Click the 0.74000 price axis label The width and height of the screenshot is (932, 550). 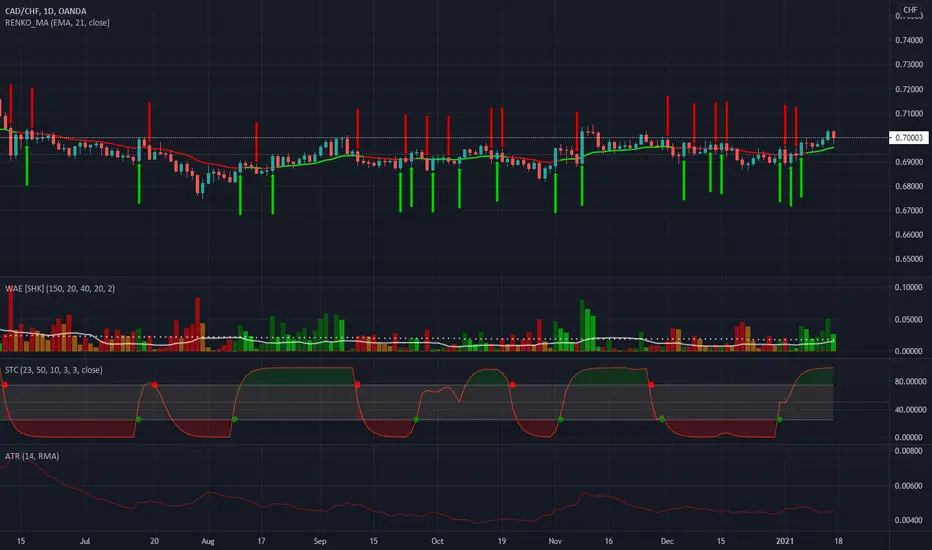[909, 40]
